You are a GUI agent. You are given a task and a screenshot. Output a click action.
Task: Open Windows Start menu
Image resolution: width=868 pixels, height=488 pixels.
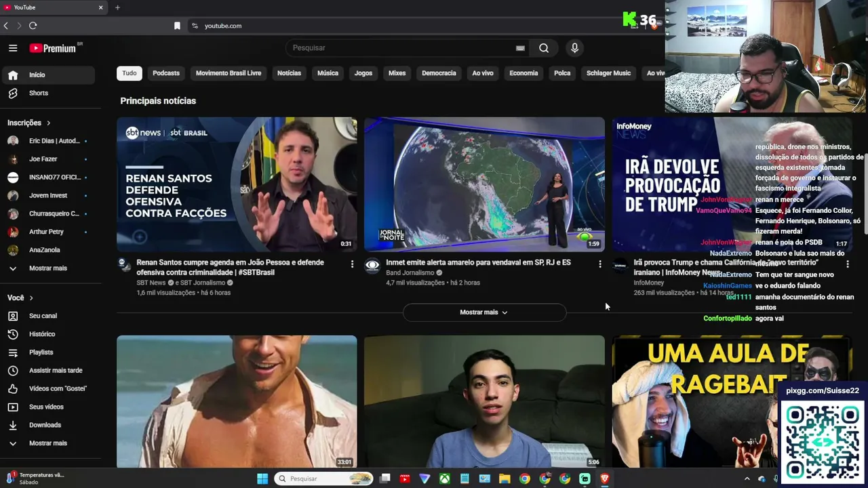pyautogui.click(x=262, y=479)
